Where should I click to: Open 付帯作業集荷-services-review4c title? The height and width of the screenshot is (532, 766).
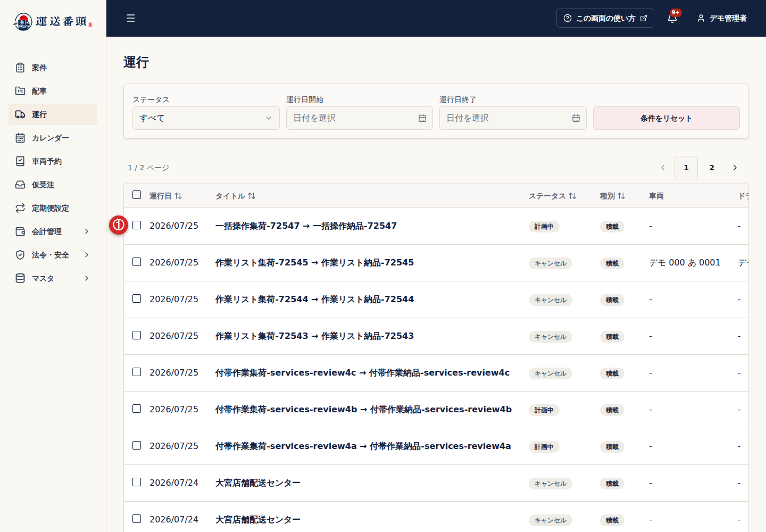tap(362, 372)
